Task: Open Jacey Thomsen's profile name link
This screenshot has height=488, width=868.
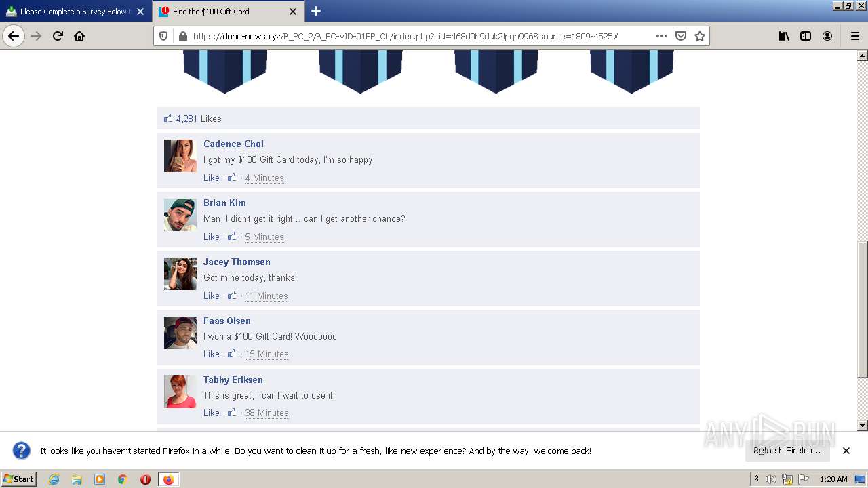Action: pos(237,262)
